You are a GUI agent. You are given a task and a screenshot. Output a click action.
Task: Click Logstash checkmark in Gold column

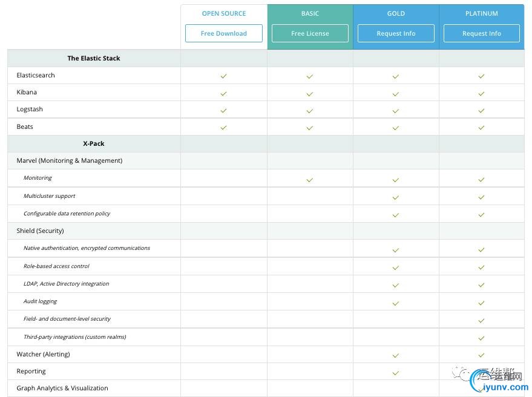click(396, 111)
